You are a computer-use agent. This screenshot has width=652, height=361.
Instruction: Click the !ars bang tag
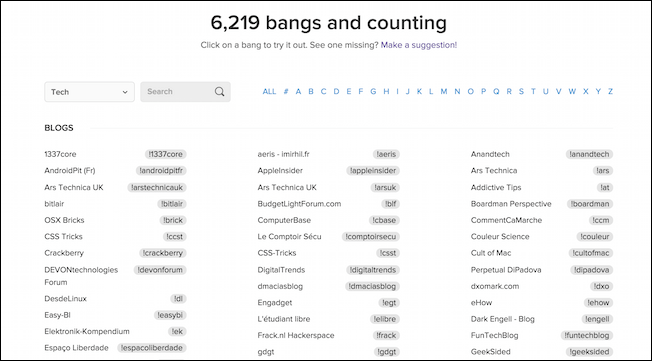pyautogui.click(x=603, y=171)
